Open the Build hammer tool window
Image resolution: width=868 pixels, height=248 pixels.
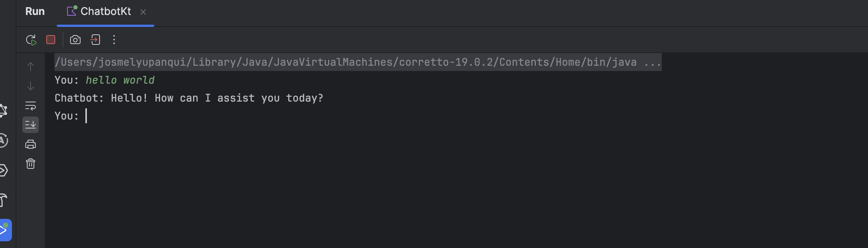[x=4, y=200]
